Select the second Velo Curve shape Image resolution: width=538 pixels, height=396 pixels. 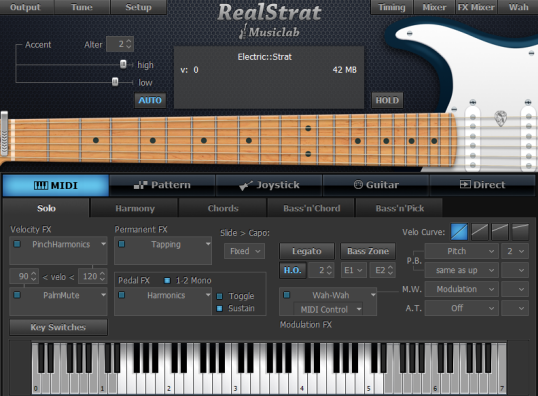point(479,232)
